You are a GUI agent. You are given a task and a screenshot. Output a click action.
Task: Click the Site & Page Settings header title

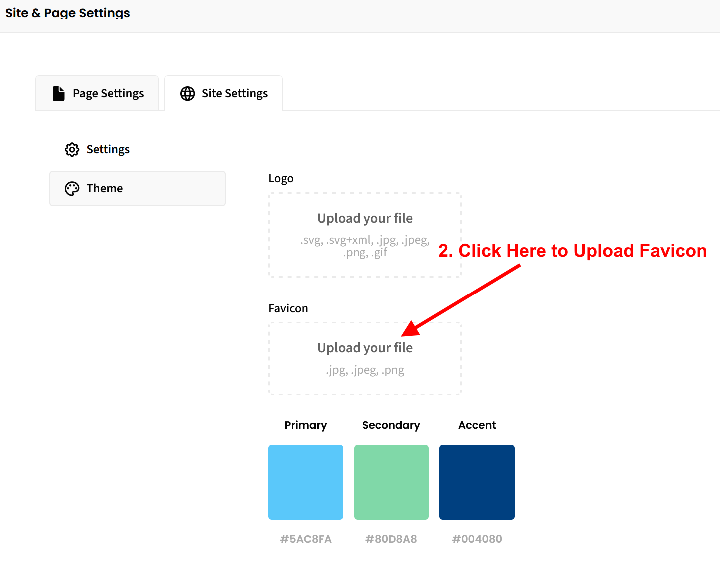pos(68,13)
